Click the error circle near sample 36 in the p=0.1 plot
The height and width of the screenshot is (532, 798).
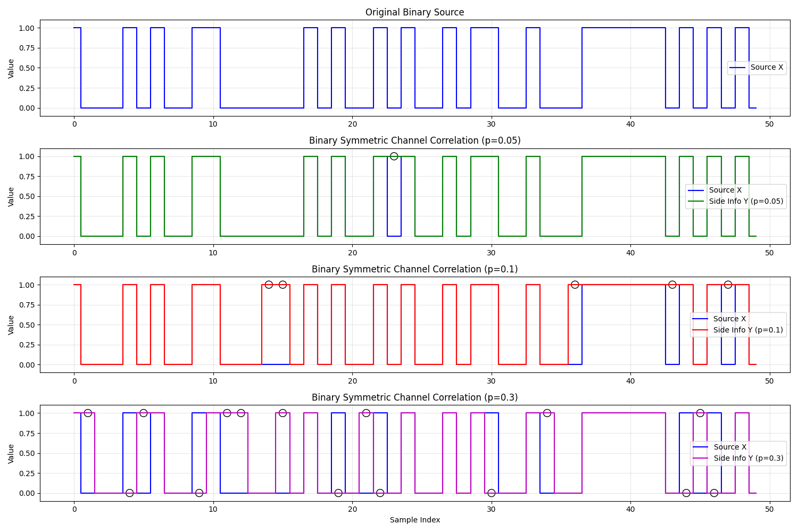[x=575, y=285]
